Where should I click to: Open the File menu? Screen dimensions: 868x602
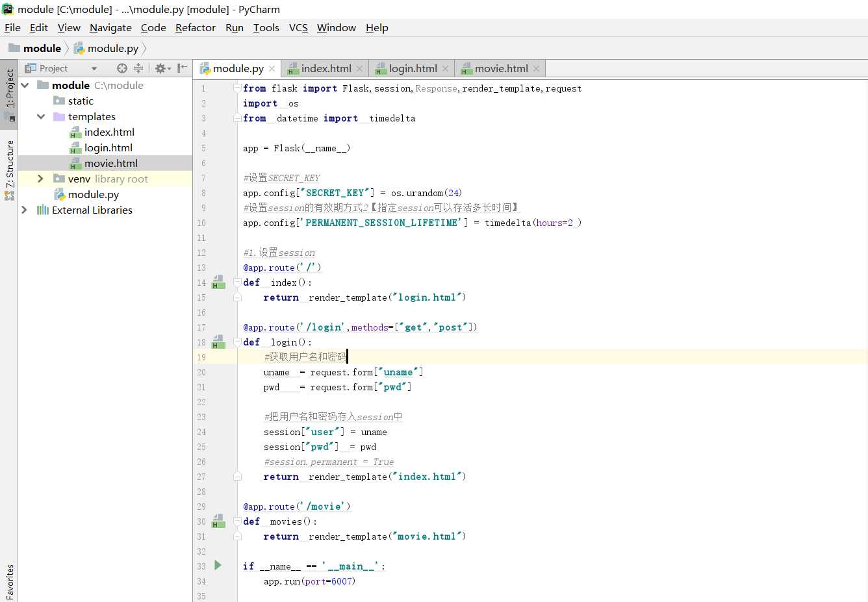coord(12,27)
